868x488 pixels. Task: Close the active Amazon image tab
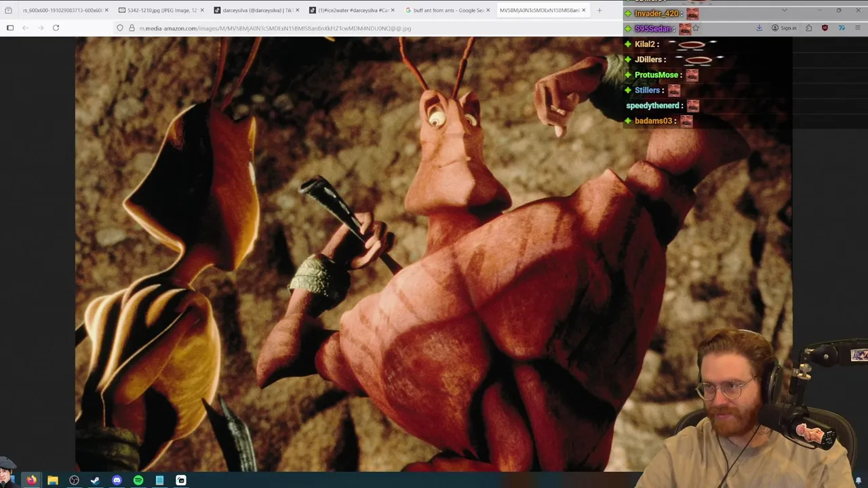point(583,10)
